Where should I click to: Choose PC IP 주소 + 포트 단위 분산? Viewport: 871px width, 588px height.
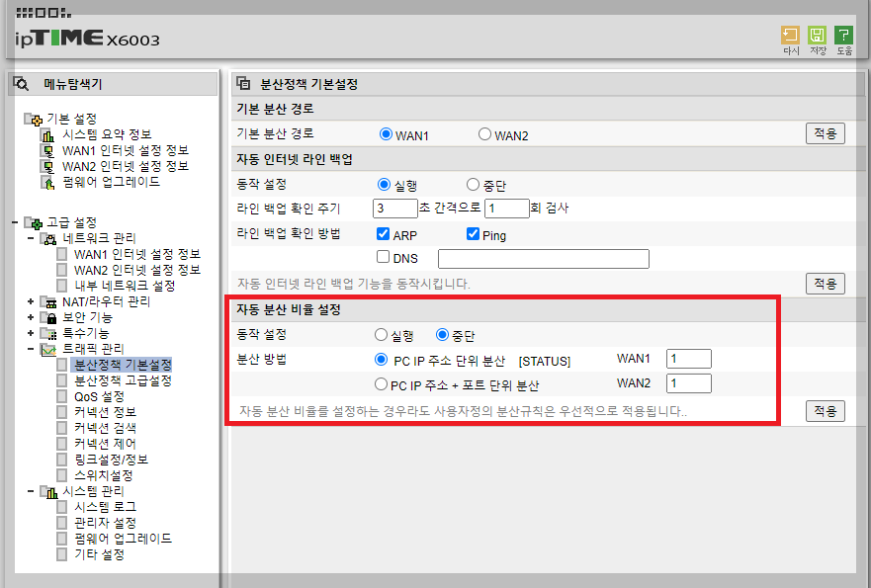coord(381,384)
